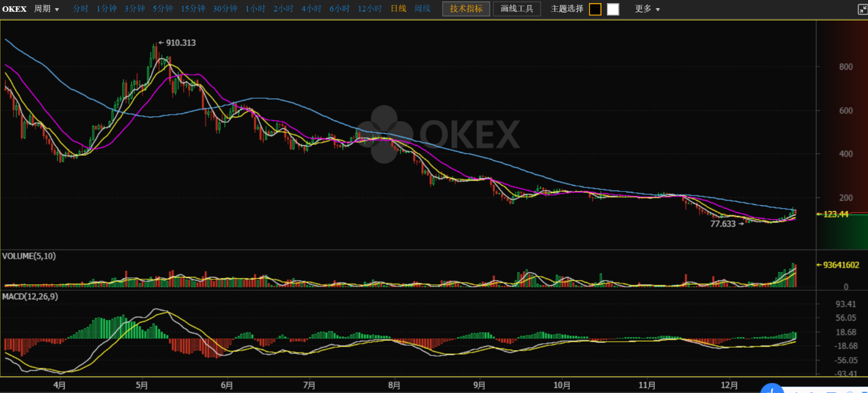
Task: Click the 93.41 MACD axis value
Action: click(846, 304)
